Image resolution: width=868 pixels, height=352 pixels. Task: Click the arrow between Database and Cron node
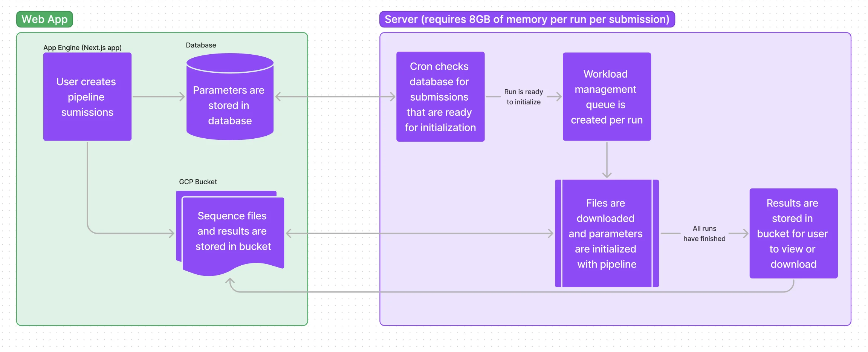pos(335,97)
